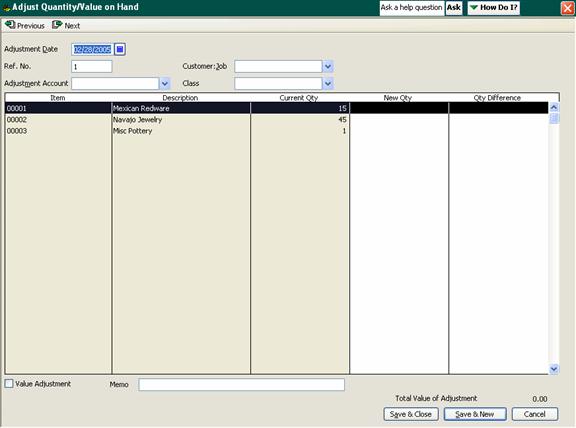The width and height of the screenshot is (576, 428).
Task: Click the Ref. No. input field
Action: 91,66
